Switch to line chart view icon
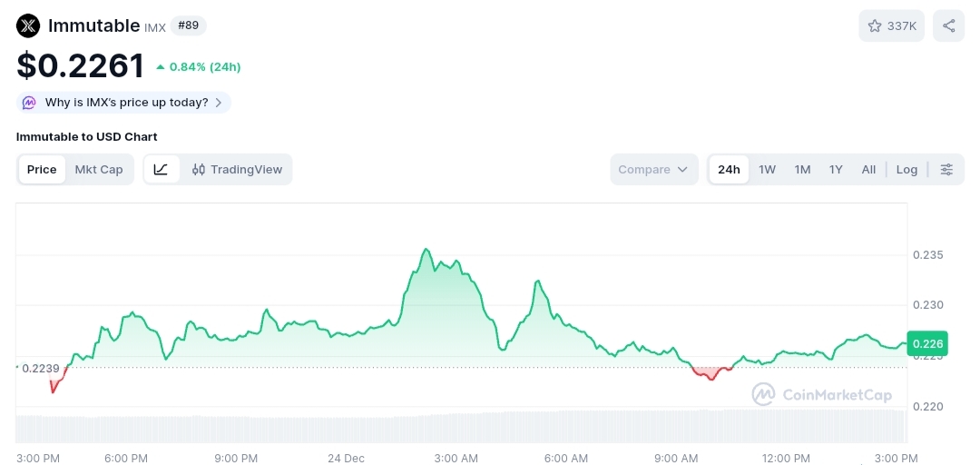 point(162,170)
